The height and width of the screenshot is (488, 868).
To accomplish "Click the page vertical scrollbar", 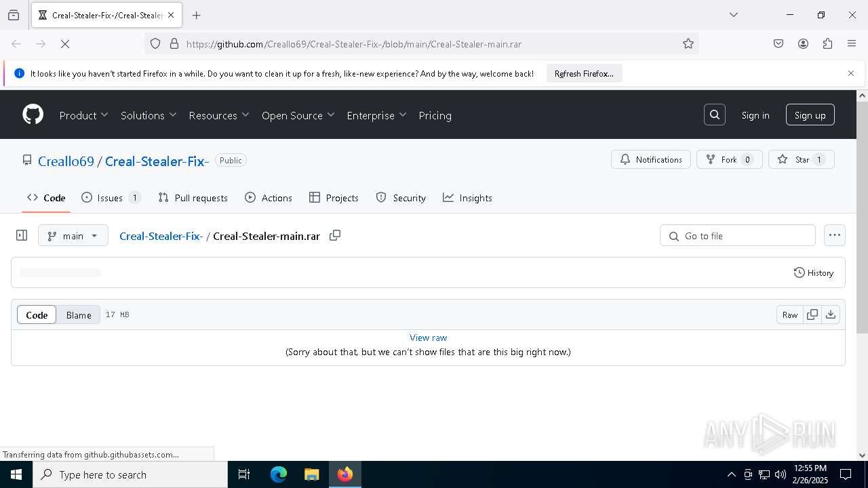I will (x=862, y=217).
